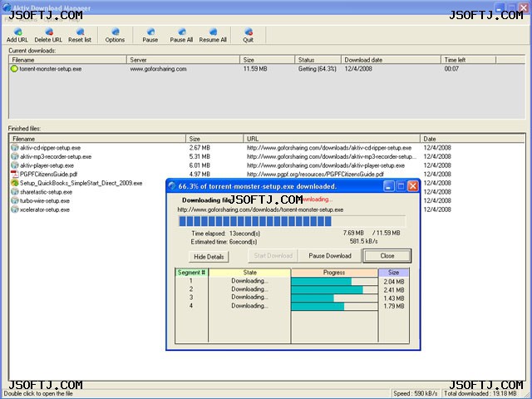Image resolution: width=532 pixels, height=399 pixels.
Task: Click Close in the download dialog
Action: [x=387, y=256]
